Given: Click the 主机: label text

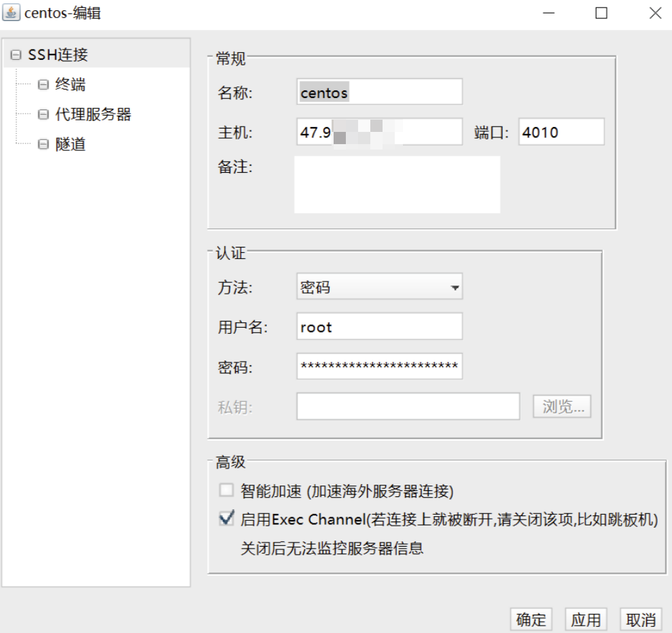Looking at the screenshot, I should click(235, 133).
